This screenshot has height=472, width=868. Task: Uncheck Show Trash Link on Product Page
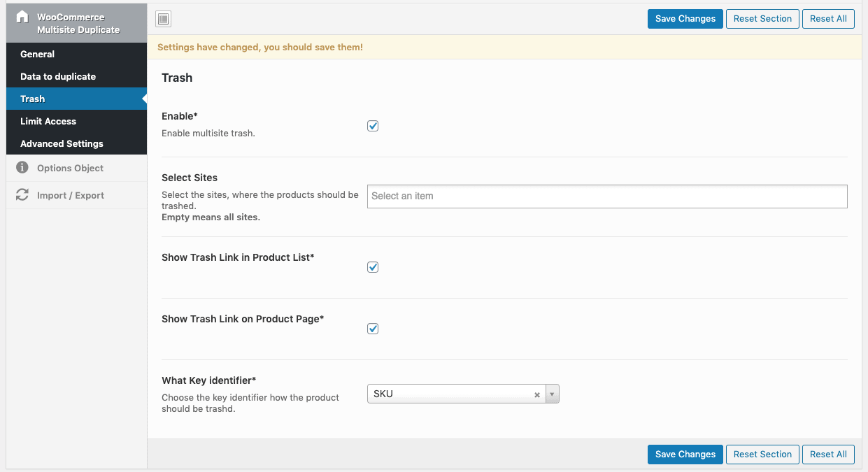pos(373,329)
